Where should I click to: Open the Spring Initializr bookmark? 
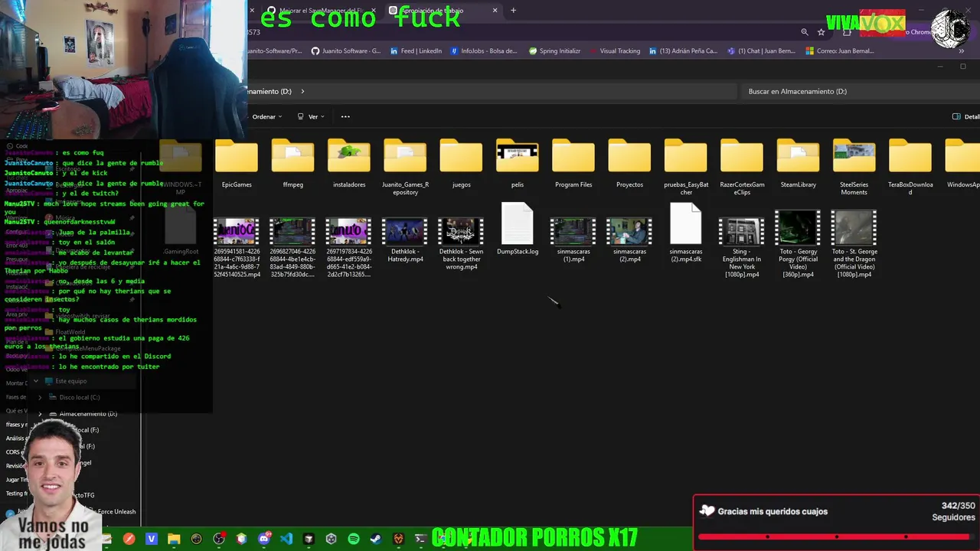tap(554, 51)
